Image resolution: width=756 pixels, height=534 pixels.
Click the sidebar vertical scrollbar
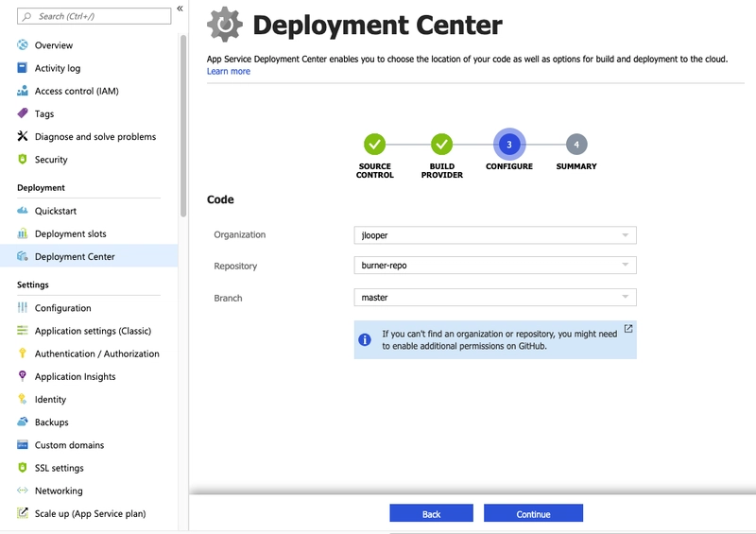[183, 126]
